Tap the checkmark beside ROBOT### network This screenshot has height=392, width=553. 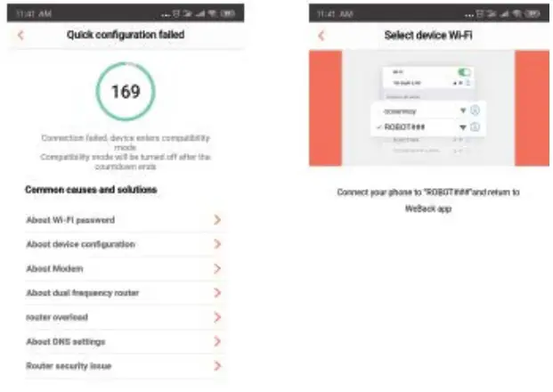(x=379, y=127)
